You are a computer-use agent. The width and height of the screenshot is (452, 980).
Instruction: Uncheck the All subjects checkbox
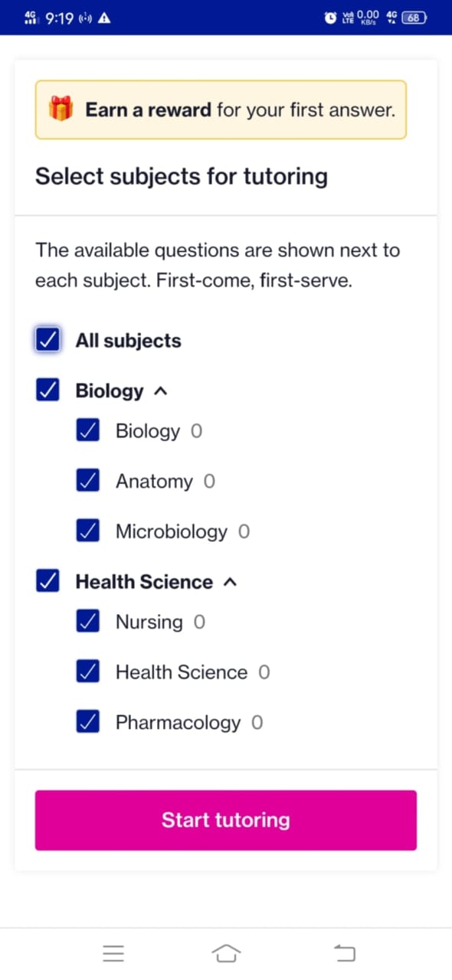click(x=47, y=340)
